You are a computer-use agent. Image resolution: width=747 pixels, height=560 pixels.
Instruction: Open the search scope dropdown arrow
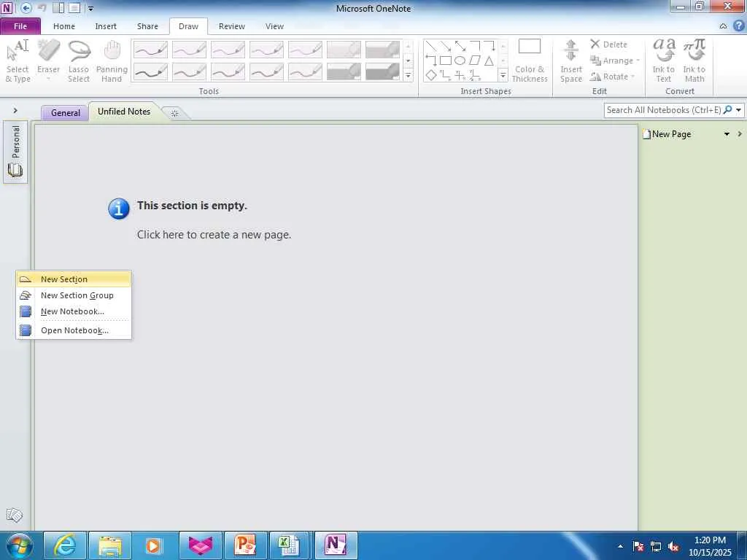click(x=738, y=110)
